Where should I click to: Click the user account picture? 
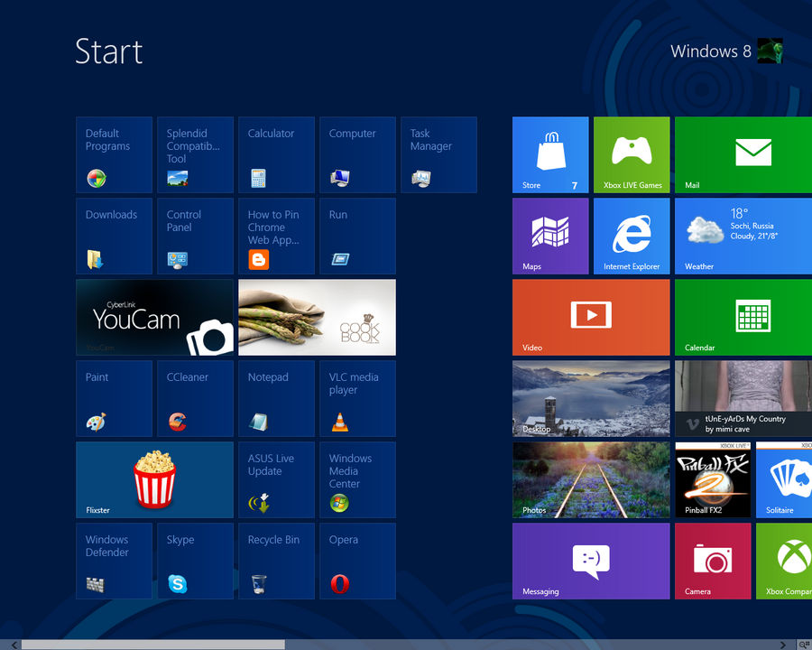point(770,51)
